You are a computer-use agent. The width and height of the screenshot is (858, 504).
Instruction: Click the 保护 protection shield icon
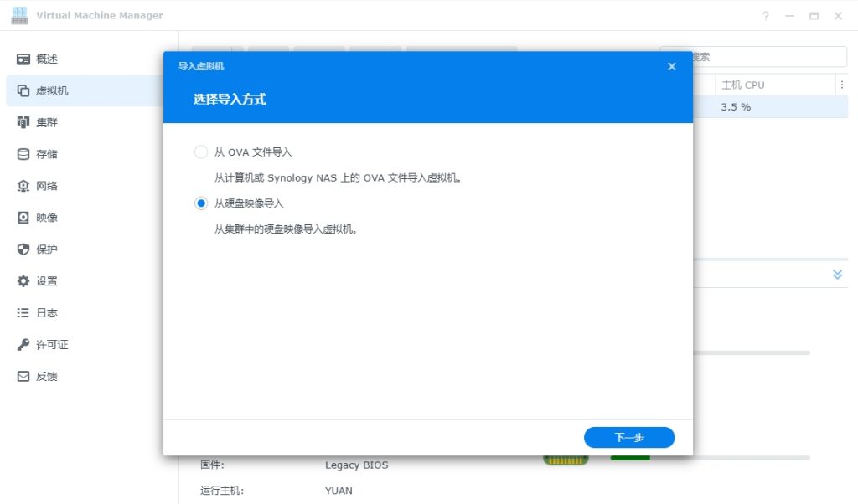point(23,249)
